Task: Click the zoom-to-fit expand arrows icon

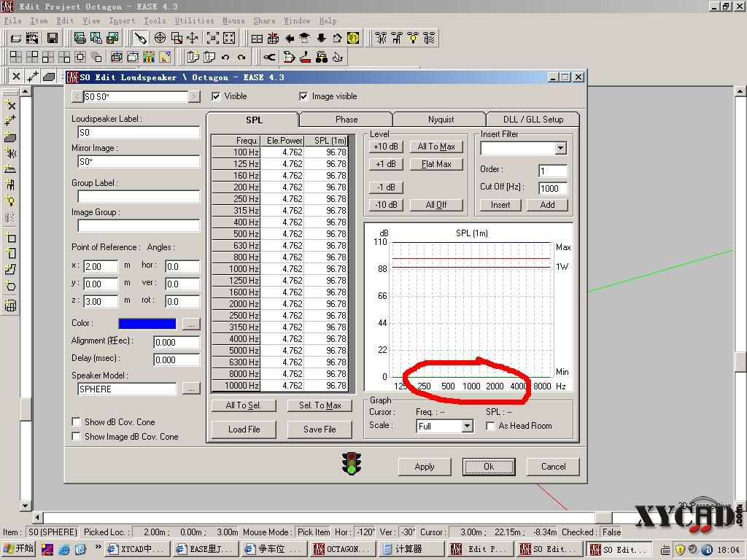Action: (x=212, y=38)
